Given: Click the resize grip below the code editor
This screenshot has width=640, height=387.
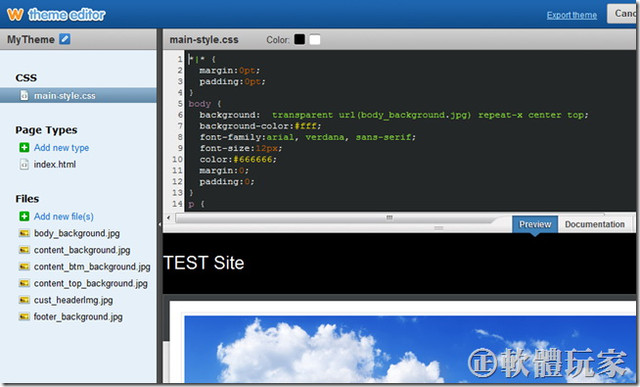Looking at the screenshot, I should pyautogui.click(x=438, y=228).
